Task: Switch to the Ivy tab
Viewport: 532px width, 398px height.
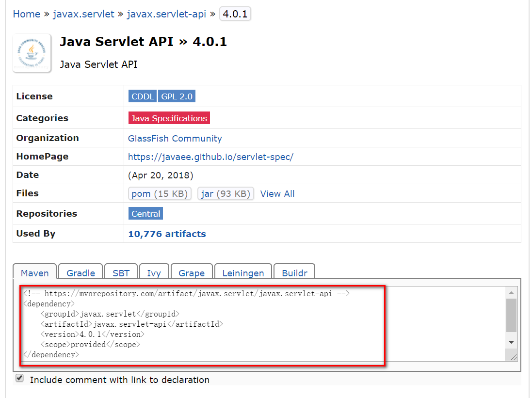Action: (x=154, y=272)
